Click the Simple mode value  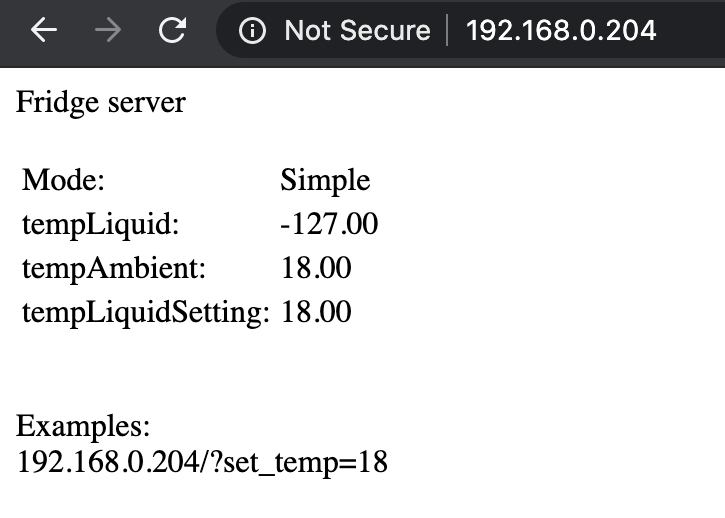coord(325,180)
